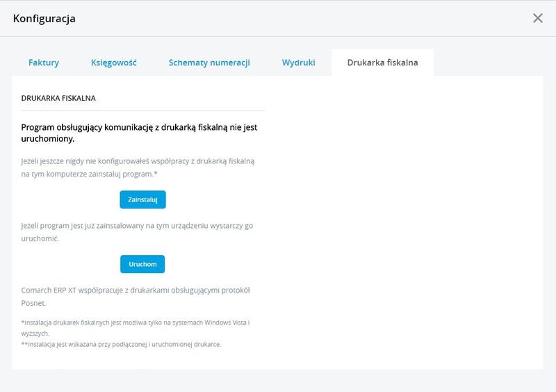Select the Schematy numeracji tab
This screenshot has width=556, height=392.
[x=209, y=63]
